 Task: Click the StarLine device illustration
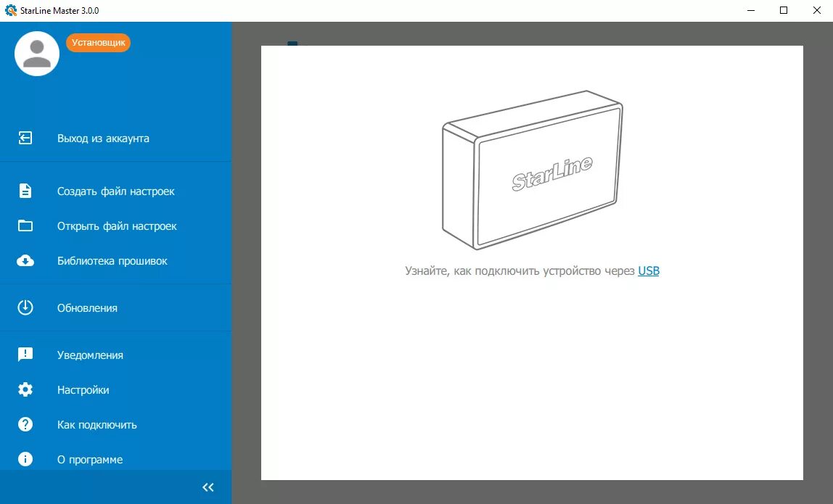533,170
